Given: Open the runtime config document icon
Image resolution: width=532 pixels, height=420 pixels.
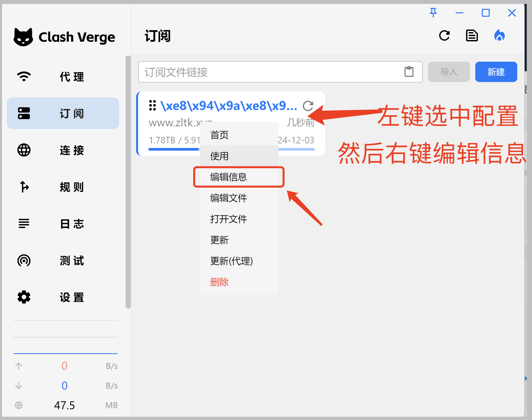Looking at the screenshot, I should [472, 35].
